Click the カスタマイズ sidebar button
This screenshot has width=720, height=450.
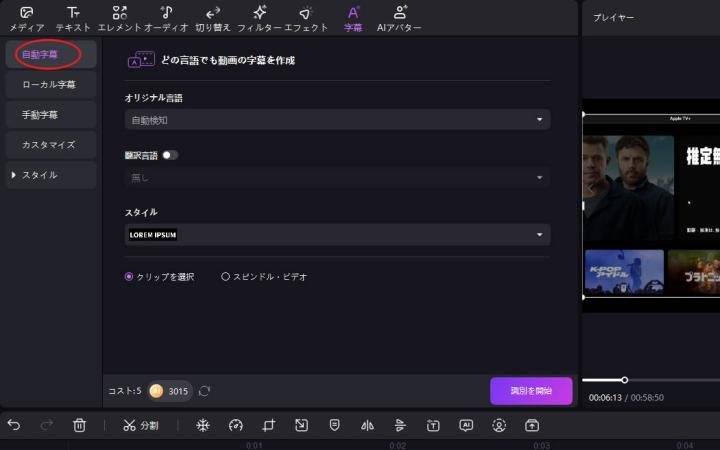(49, 145)
